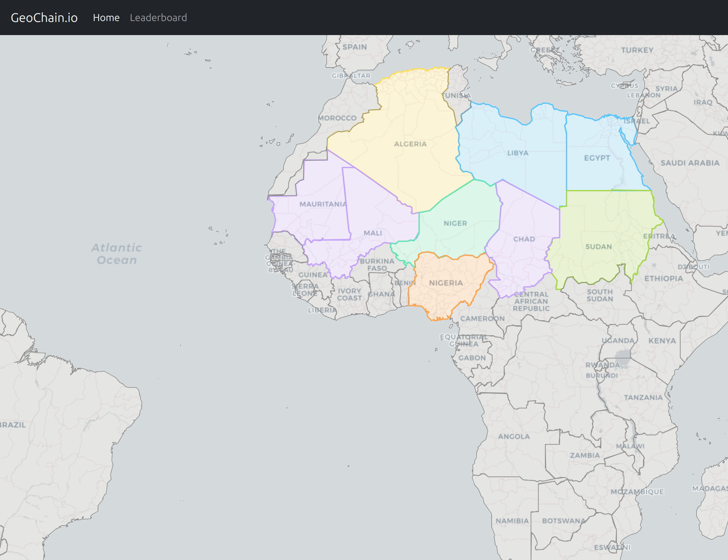Click the Guinea country label

click(x=313, y=275)
